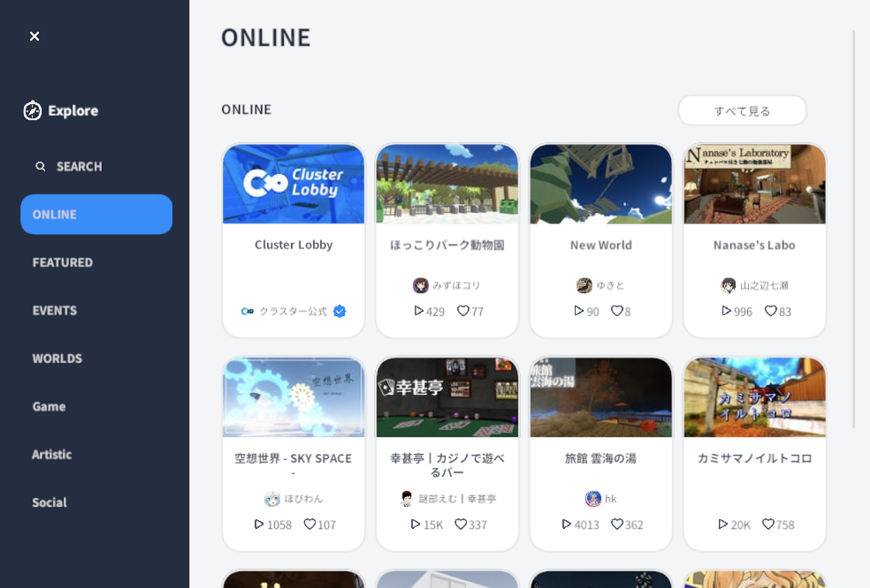Click the heart icon showing 758 likes
Viewport: 870px width, 588px height.
[x=768, y=524]
